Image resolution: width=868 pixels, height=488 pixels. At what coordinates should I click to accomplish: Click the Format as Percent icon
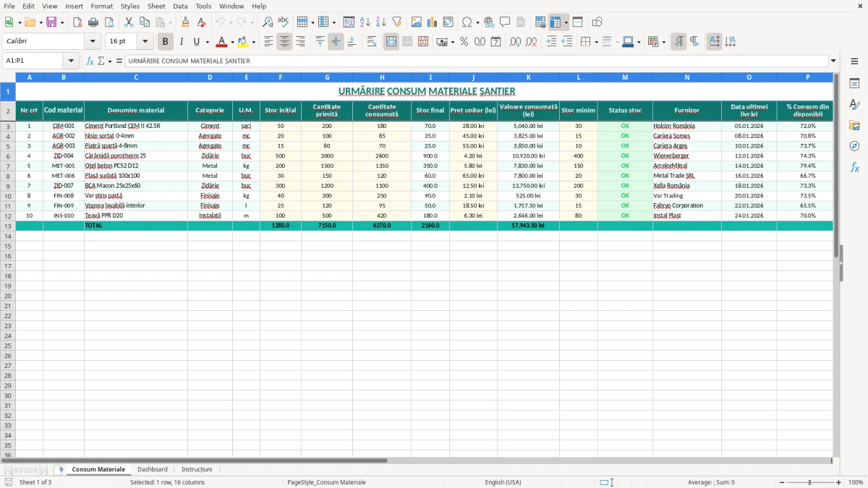[x=464, y=42]
